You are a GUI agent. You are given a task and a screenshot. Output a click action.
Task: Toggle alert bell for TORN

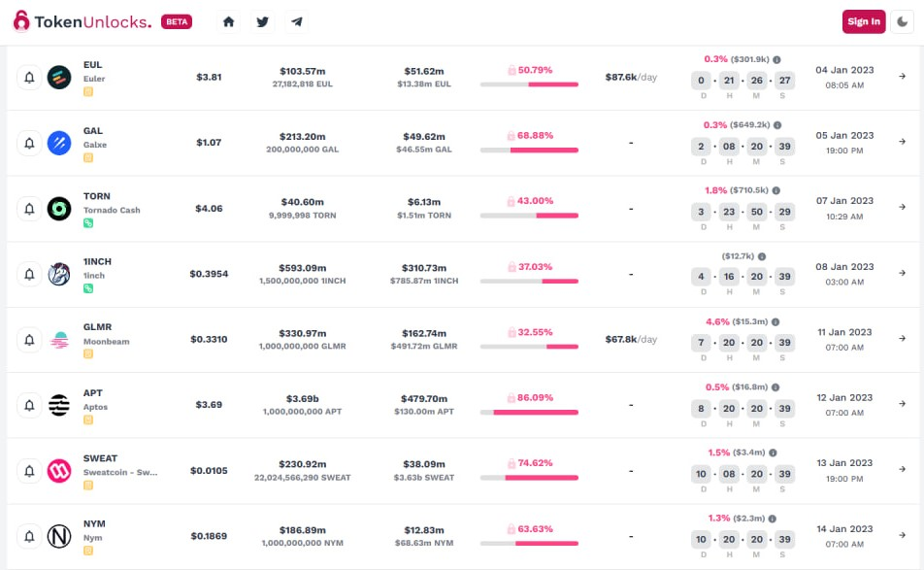[29, 209]
